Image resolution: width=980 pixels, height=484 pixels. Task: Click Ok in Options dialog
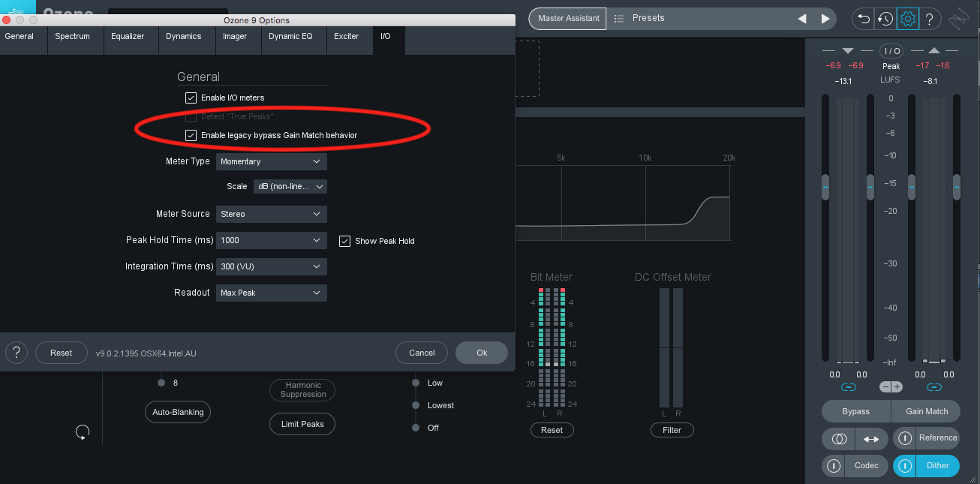(482, 353)
